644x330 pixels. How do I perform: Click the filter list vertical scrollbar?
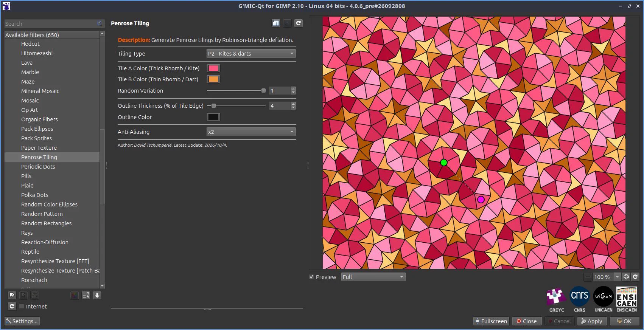102,166
